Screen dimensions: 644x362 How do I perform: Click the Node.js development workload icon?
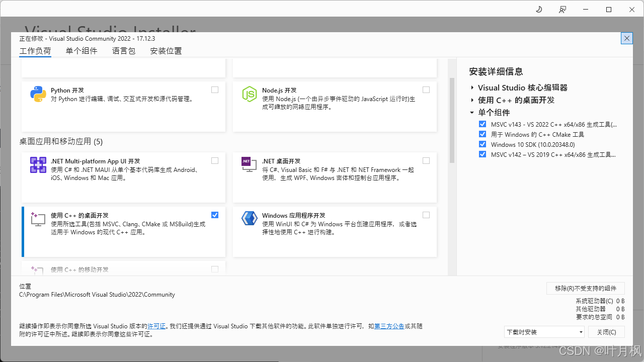coord(250,94)
